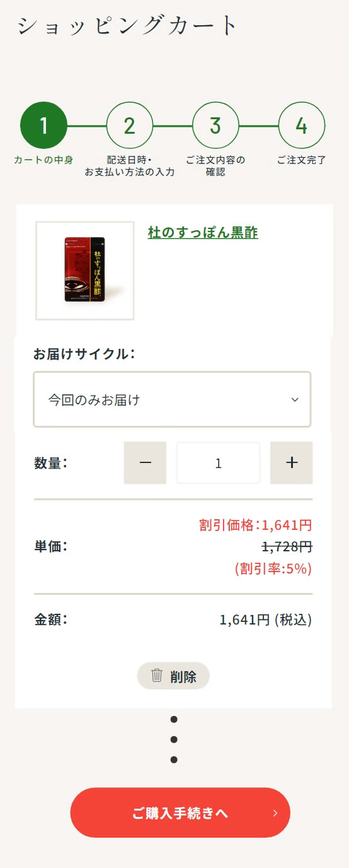The width and height of the screenshot is (349, 868).
Task: Click the arrow on the red purchase button
Action: click(x=275, y=813)
